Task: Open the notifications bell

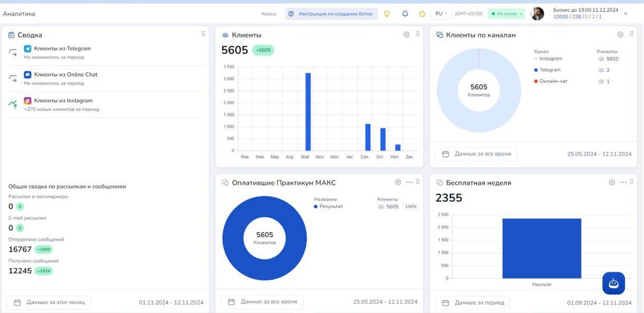Action: tap(405, 14)
